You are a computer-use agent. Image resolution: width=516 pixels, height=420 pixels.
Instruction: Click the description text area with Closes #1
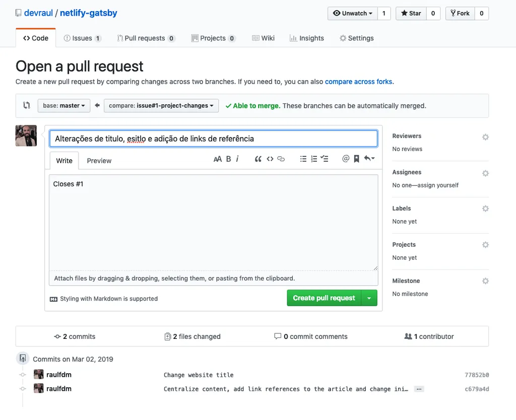click(x=214, y=223)
